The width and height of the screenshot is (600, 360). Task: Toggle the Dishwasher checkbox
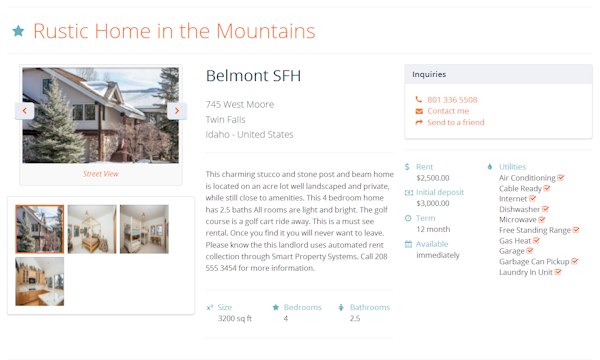[545, 209]
